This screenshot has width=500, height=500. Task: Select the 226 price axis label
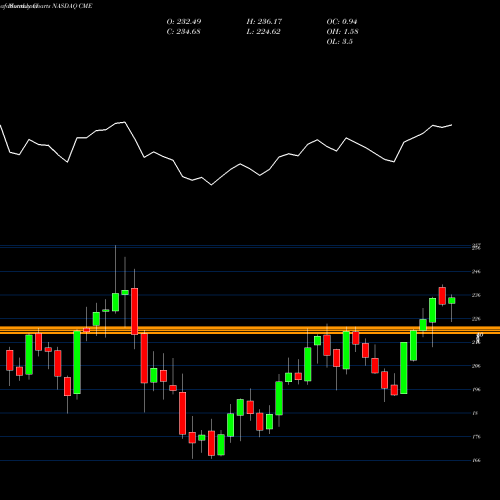point(476,319)
